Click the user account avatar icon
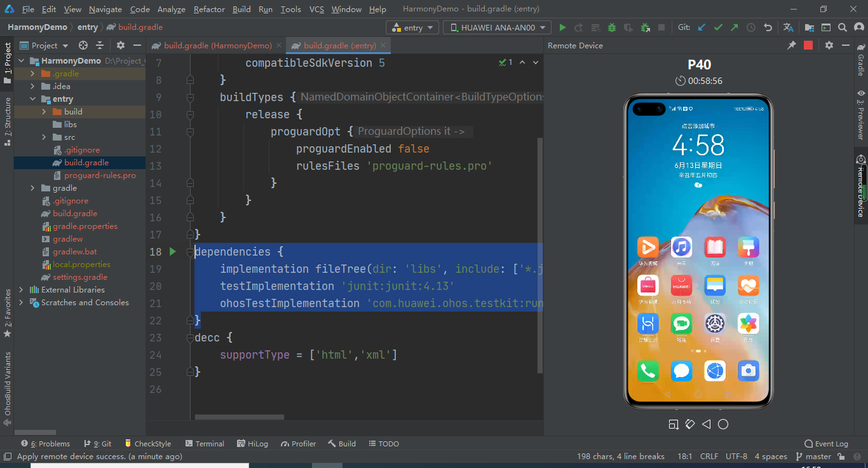Viewport: 868px width, 468px height. pyautogui.click(x=858, y=27)
